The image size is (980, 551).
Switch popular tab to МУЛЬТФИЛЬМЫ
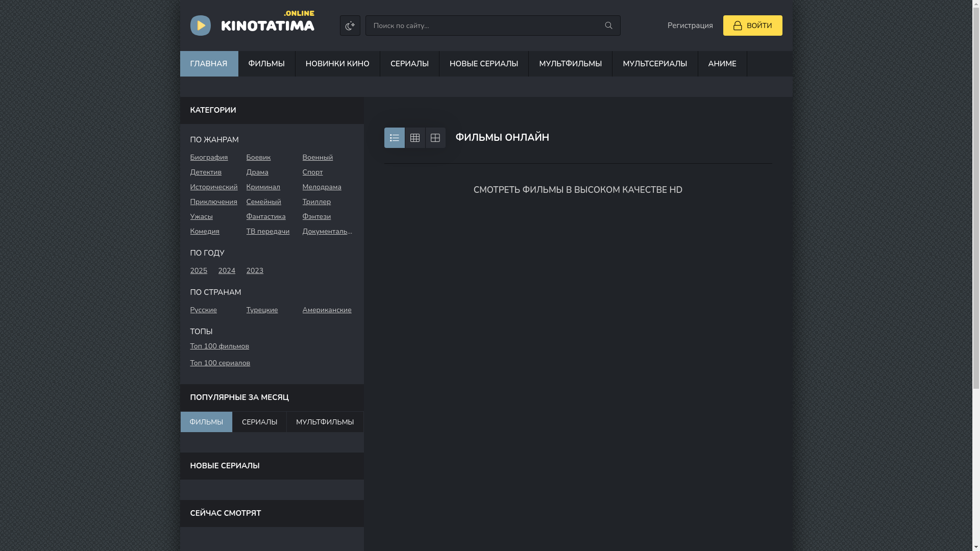coord(325,422)
